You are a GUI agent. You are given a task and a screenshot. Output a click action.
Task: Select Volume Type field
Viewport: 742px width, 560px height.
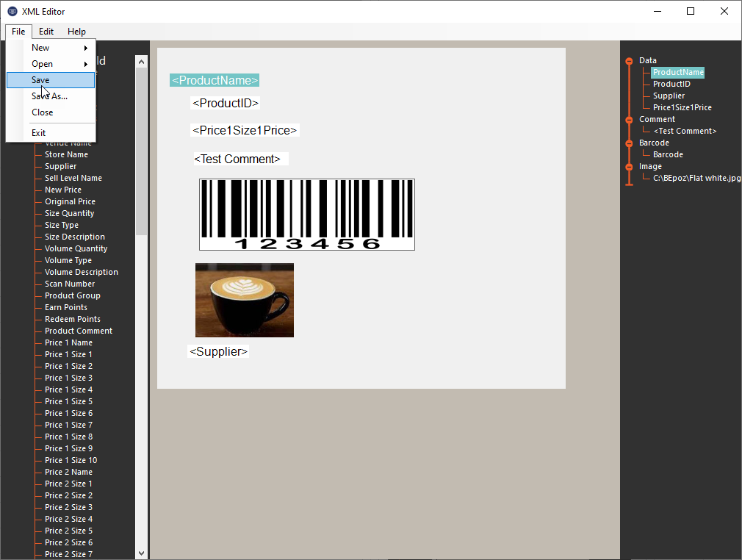pyautogui.click(x=68, y=260)
